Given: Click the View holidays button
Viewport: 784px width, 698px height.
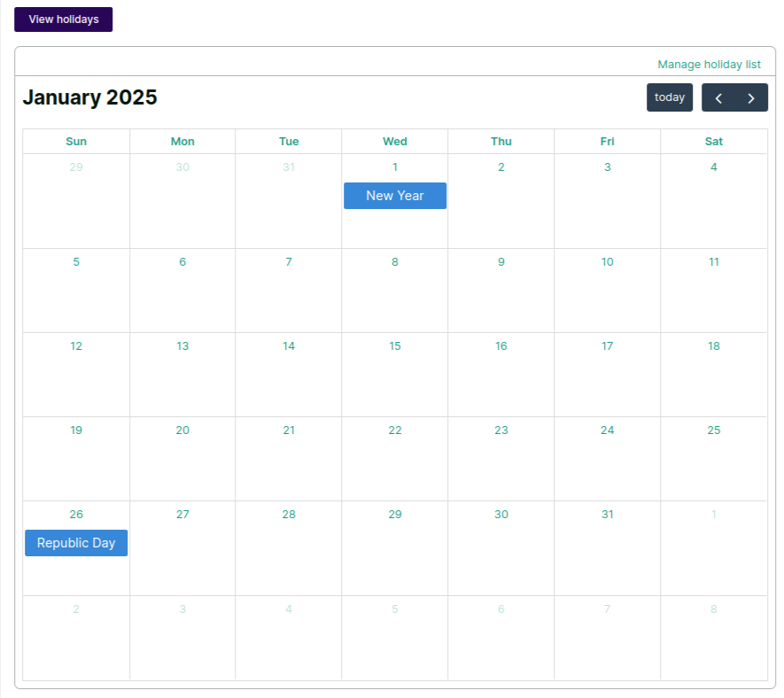Looking at the screenshot, I should point(63,19).
